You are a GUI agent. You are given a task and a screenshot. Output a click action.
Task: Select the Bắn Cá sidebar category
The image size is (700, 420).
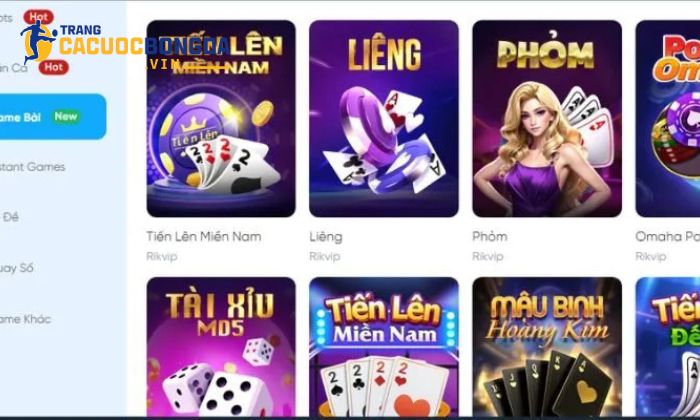coord(13,67)
